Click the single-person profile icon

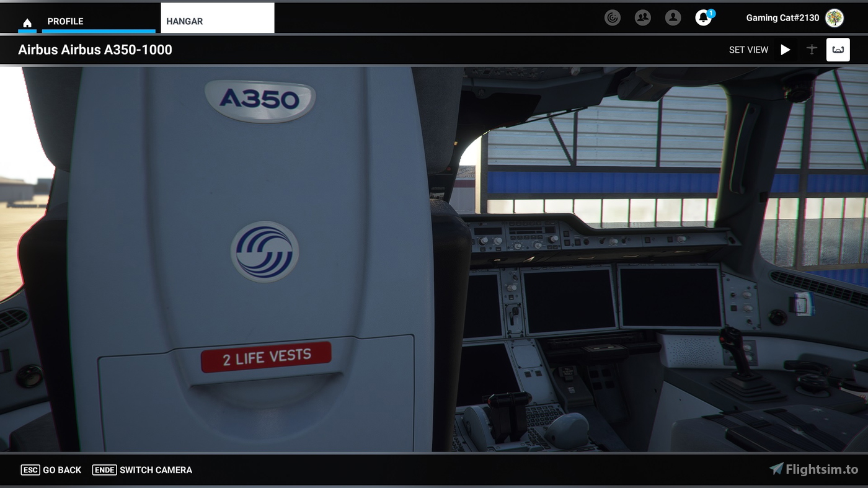(x=672, y=17)
